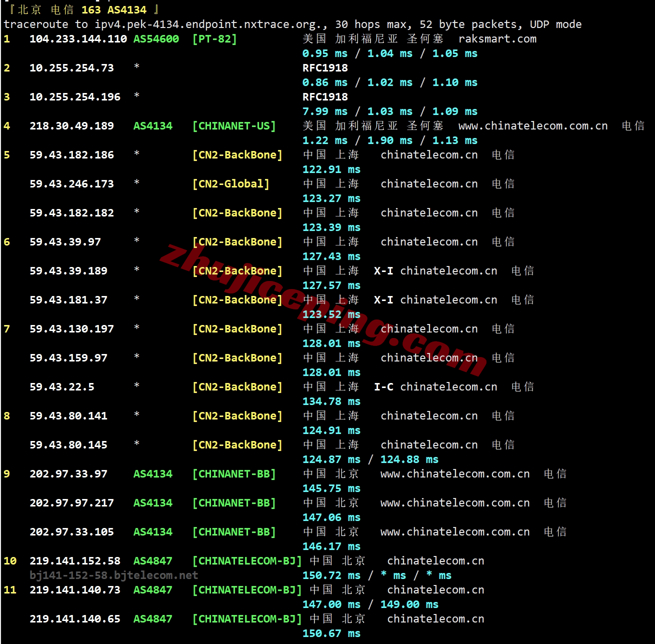655x644 pixels.
Task: Click IP 59.43.159.97
Action: click(68, 358)
